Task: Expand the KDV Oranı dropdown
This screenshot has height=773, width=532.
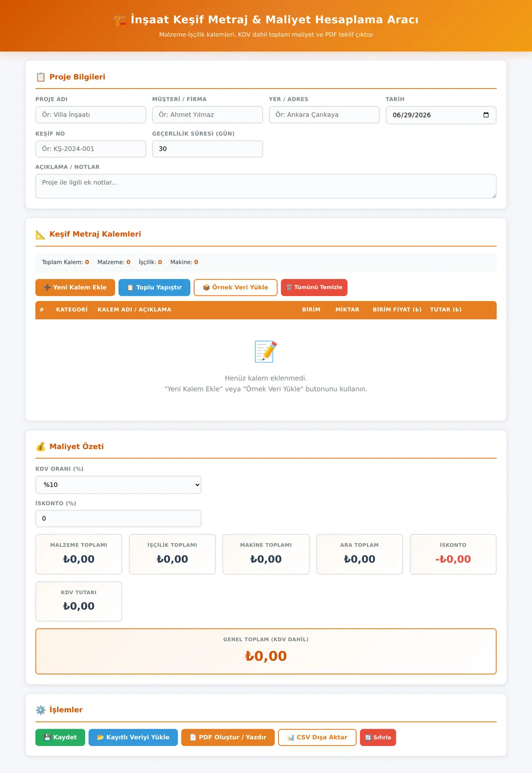Action: point(118,485)
